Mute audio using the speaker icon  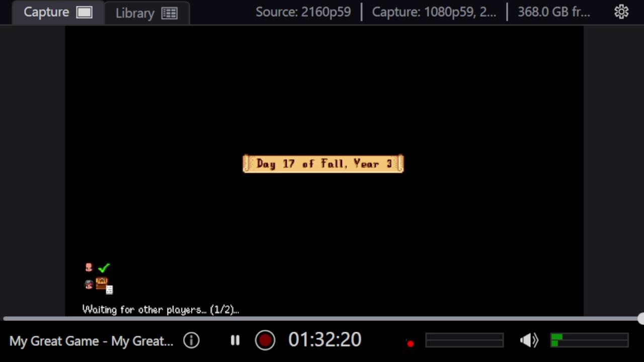[x=529, y=340]
